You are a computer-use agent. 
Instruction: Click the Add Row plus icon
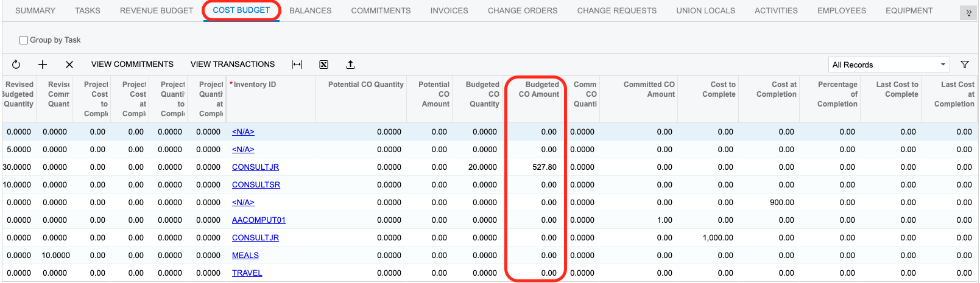(x=43, y=65)
